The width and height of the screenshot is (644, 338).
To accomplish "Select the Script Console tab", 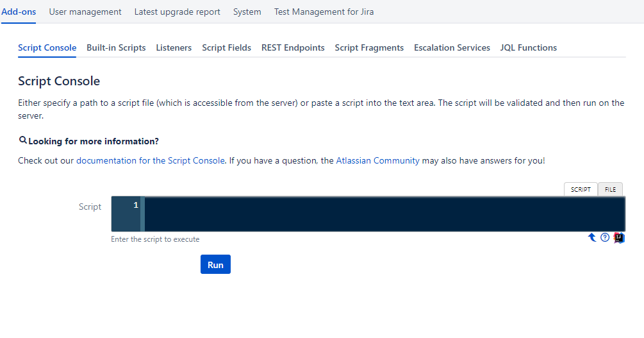I will point(47,47).
